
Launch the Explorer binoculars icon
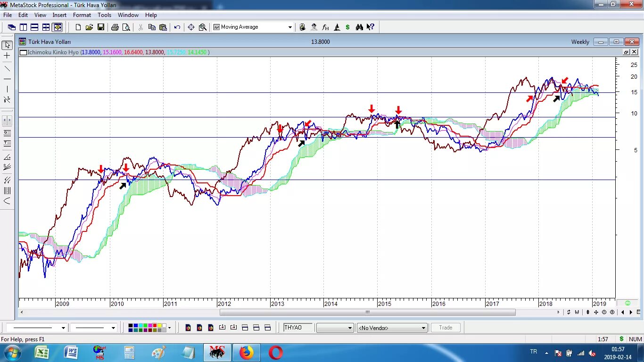[x=359, y=27]
